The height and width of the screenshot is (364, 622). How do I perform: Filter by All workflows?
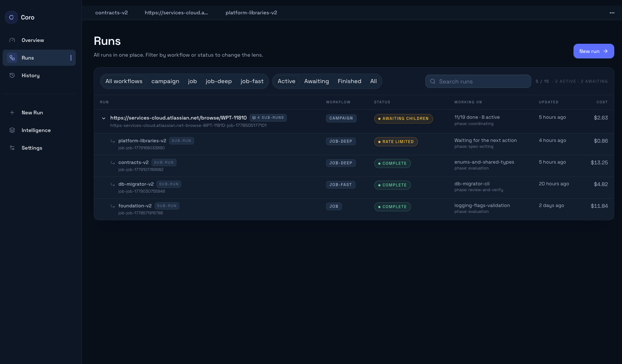point(124,81)
